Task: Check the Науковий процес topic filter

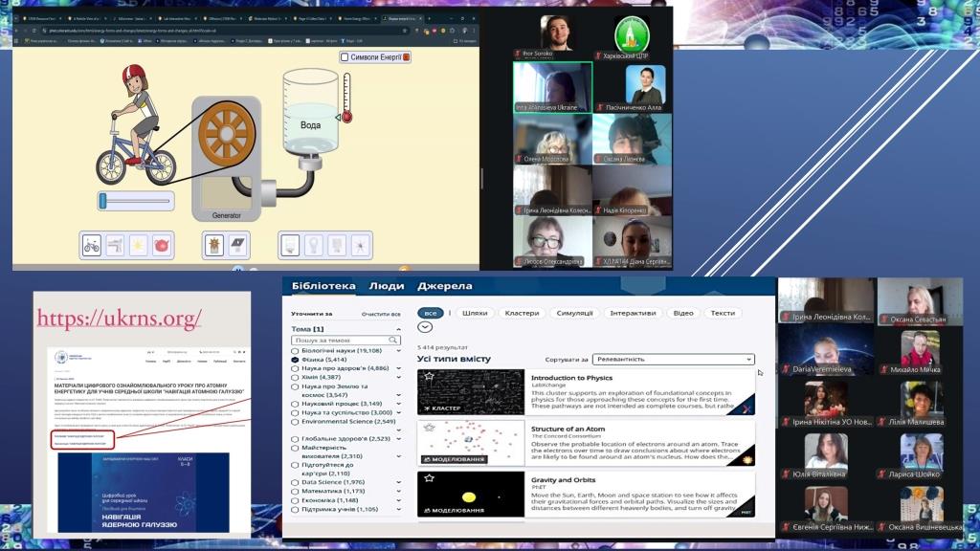Action: 295,404
